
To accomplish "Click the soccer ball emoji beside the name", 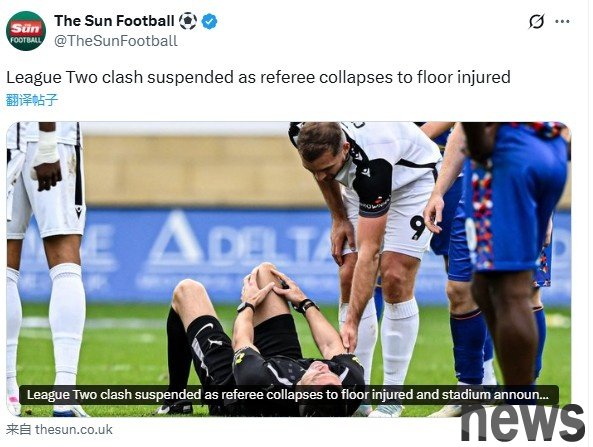I will click(x=188, y=21).
